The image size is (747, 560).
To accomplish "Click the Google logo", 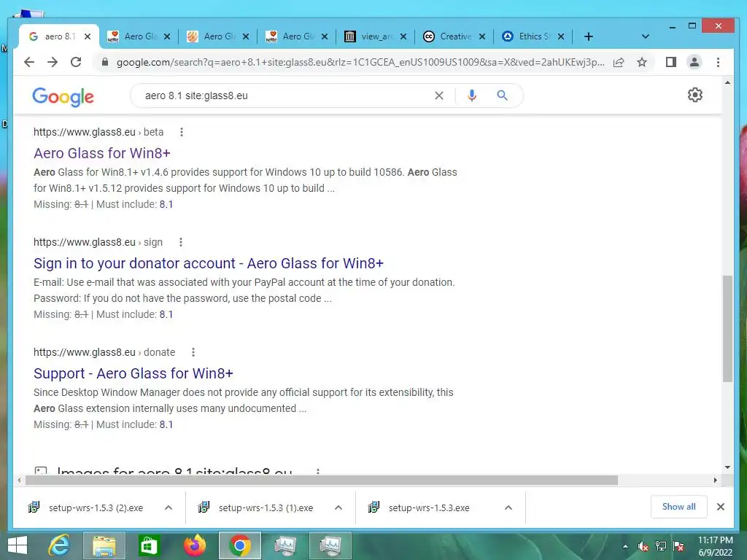I will tap(63, 97).
